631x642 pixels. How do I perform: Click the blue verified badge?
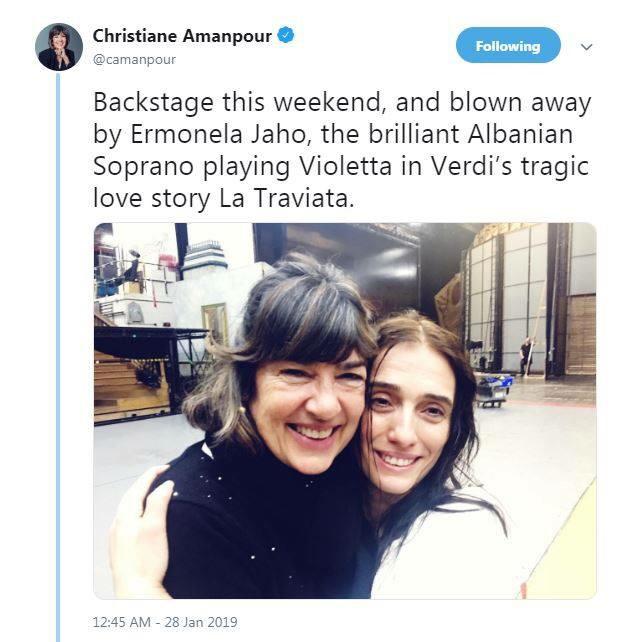pyautogui.click(x=286, y=35)
